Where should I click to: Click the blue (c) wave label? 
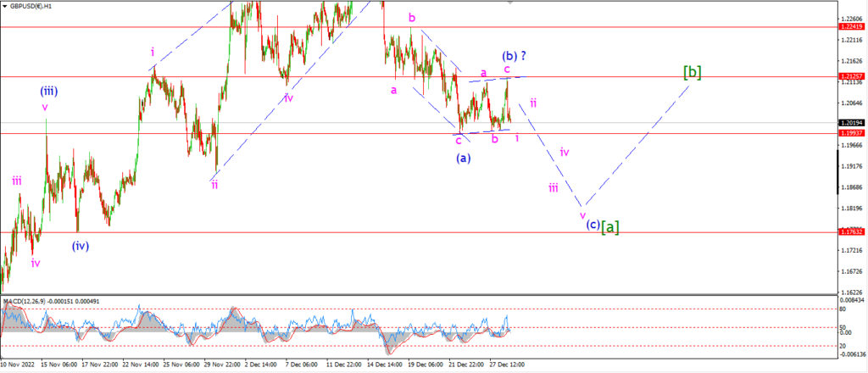pyautogui.click(x=593, y=224)
